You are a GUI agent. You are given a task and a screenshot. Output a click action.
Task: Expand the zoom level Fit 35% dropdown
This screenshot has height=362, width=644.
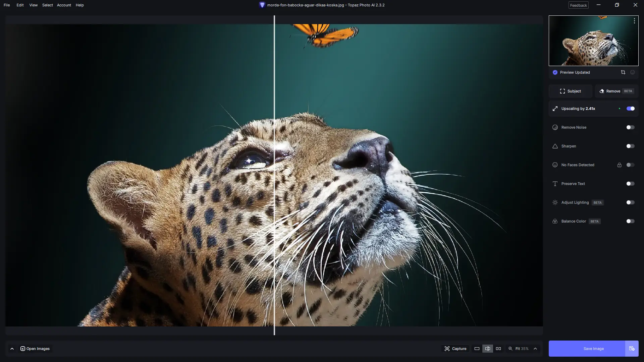(535, 349)
